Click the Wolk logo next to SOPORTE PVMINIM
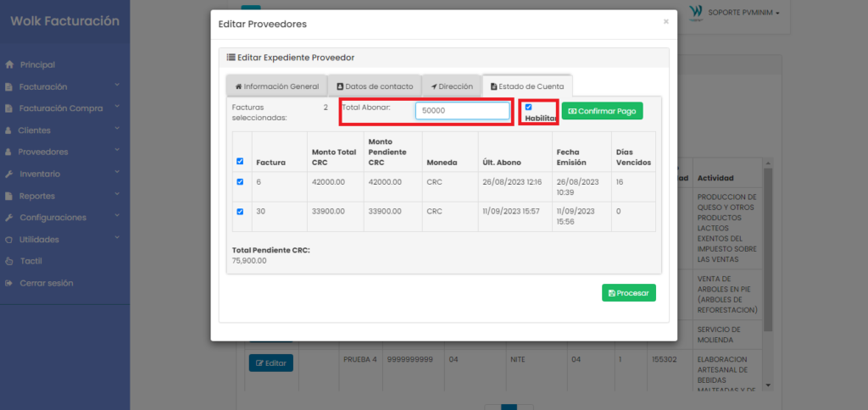Screen dimensions: 868x410 (x=696, y=13)
